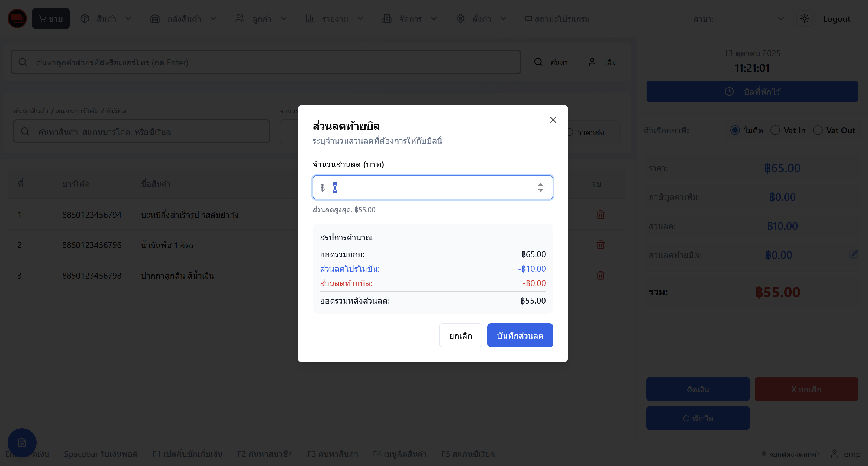Screen dimensions: 868x466
Task: Click the floating document button at bottom left
Action: (x=22, y=442)
